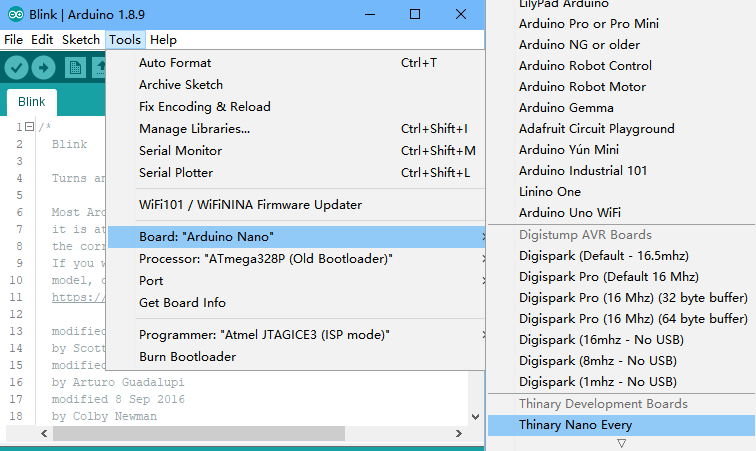Select Digispark Pro (Default 16 Mhz)
The height and width of the screenshot is (451, 756).
coord(621,277)
